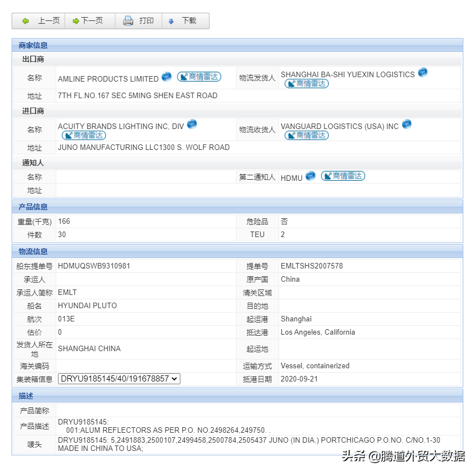
Task: Open 商情雷达 for ACUITY BRANDS LIGHTING
Action: click(x=83, y=135)
